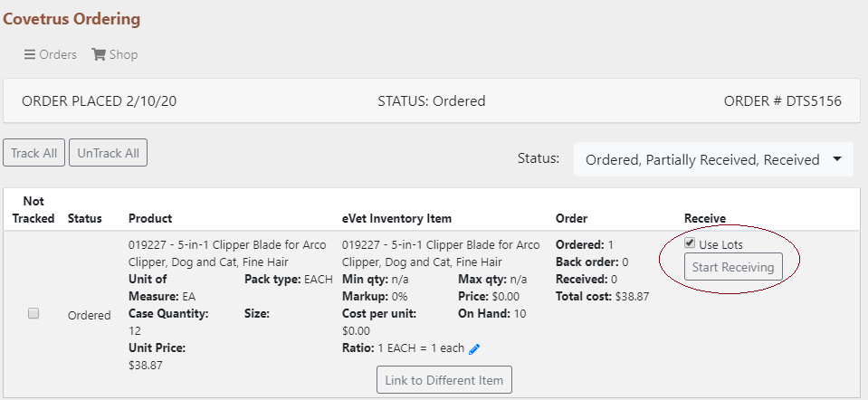The width and height of the screenshot is (868, 400).
Task: Click the Start Receiving button
Action: 733,267
